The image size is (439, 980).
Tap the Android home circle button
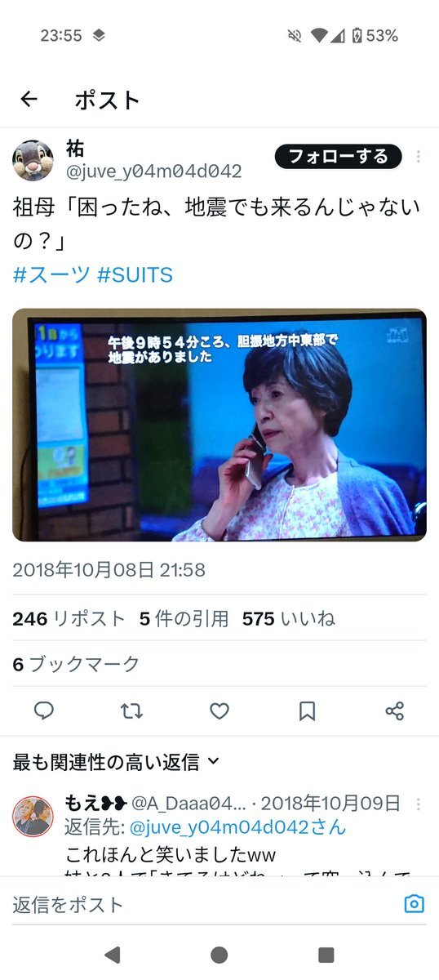[x=219, y=955]
